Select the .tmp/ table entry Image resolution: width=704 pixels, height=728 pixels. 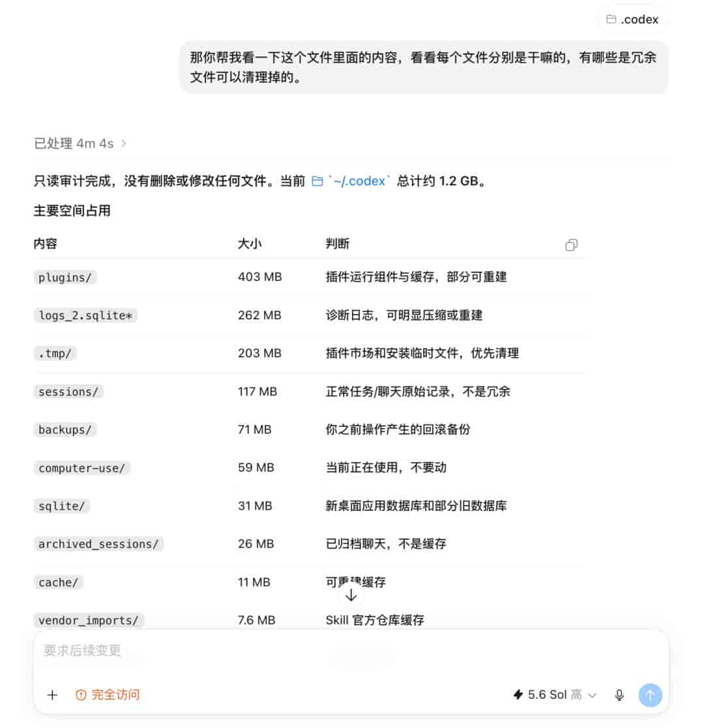pyautogui.click(x=55, y=353)
